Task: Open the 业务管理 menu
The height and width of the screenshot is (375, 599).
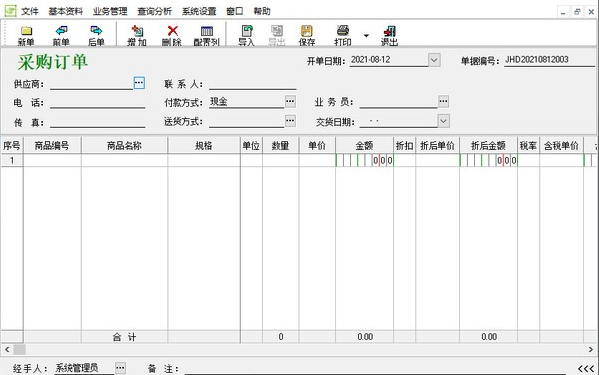Action: [110, 11]
